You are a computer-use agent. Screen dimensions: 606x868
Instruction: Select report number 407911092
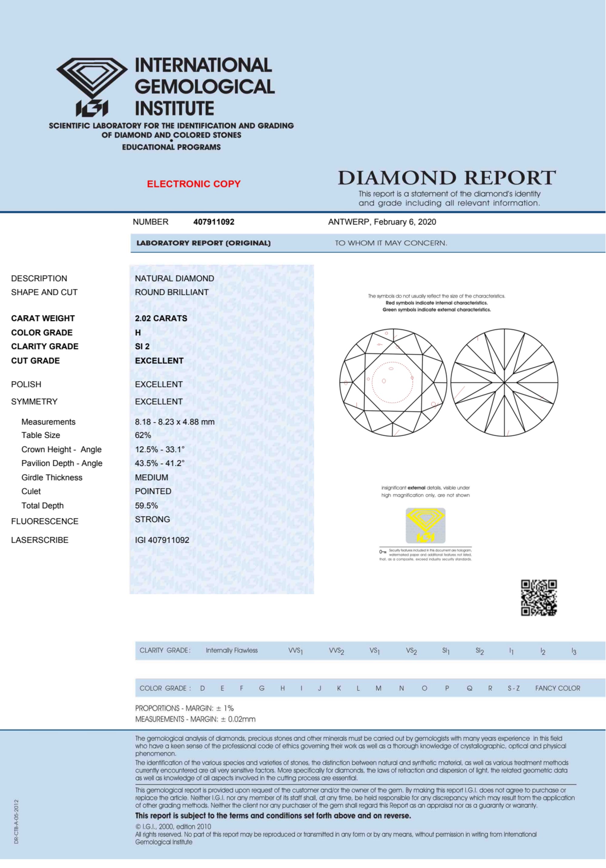214,222
